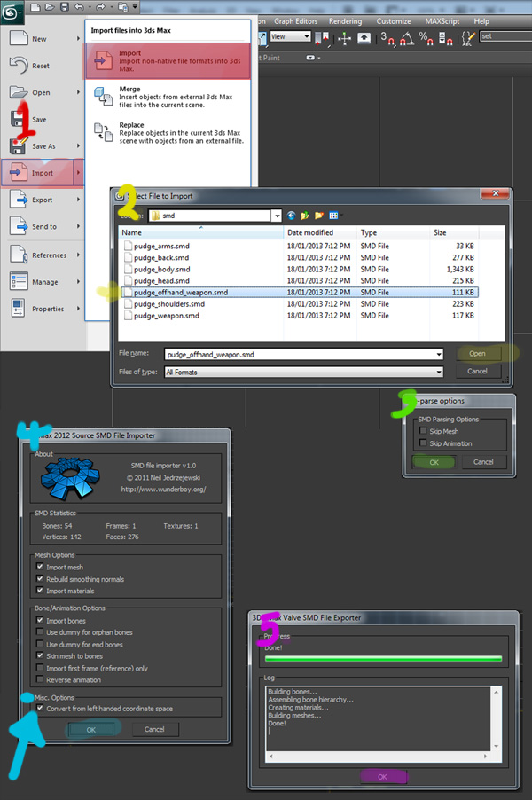Screen dimensions: 532x800
Task: Expand the File name dropdown arrow
Action: tap(439, 354)
